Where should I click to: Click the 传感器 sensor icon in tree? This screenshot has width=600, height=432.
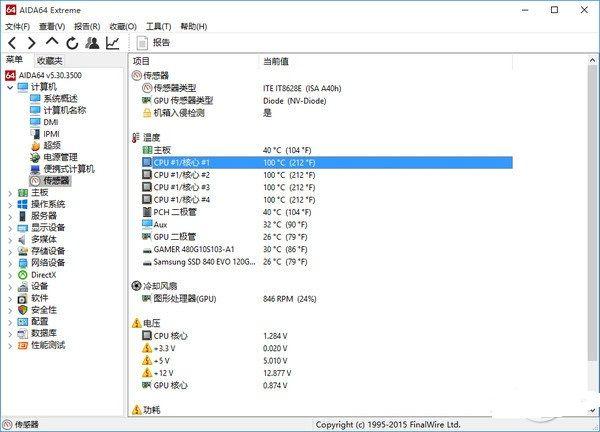35,181
